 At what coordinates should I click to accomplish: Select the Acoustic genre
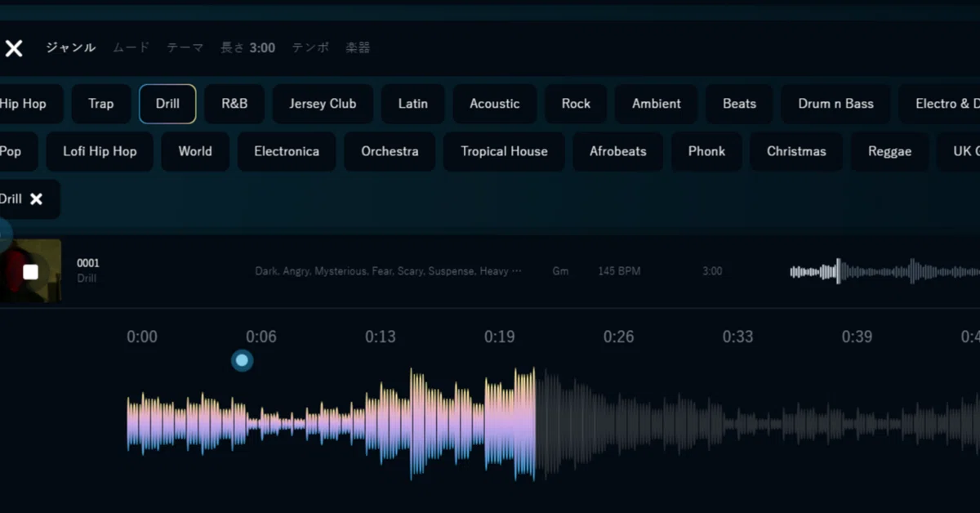coord(495,104)
